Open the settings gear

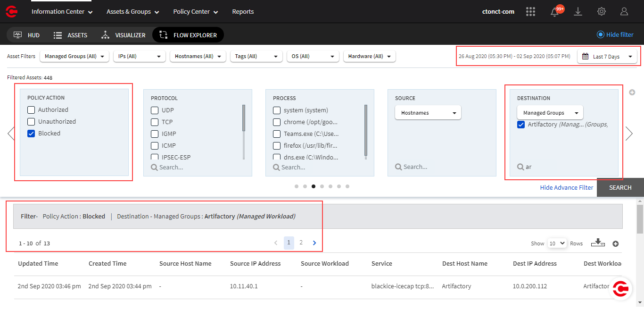[601, 11]
